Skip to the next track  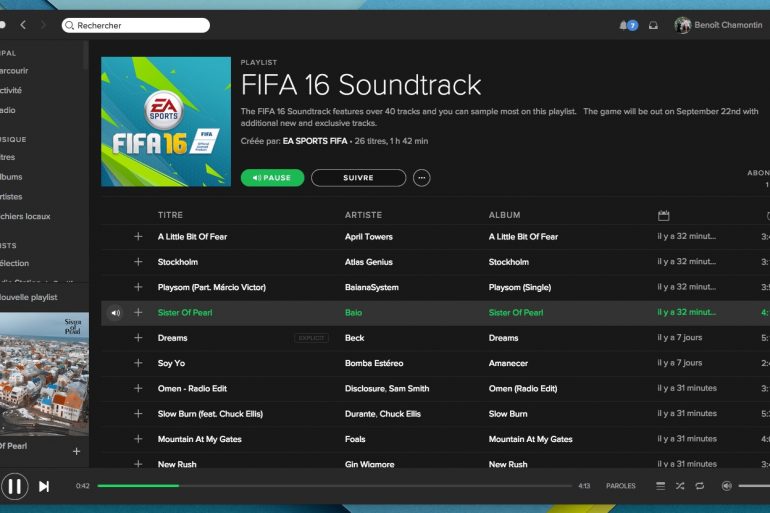pos(44,486)
